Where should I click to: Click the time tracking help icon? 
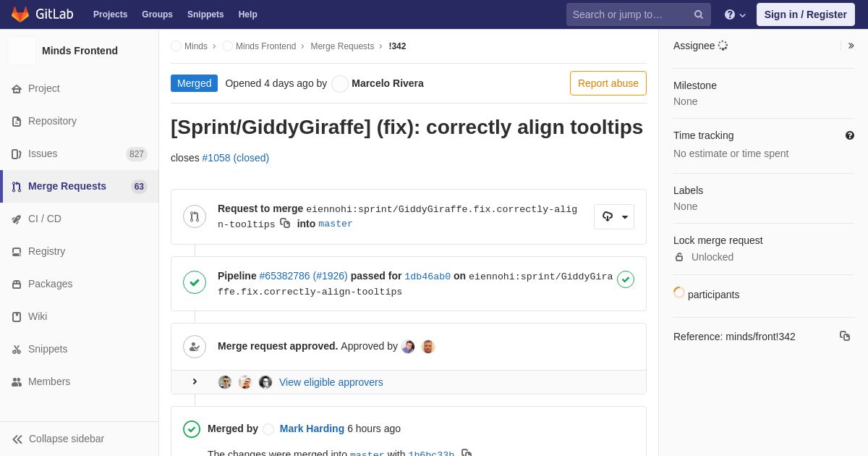pyautogui.click(x=849, y=135)
